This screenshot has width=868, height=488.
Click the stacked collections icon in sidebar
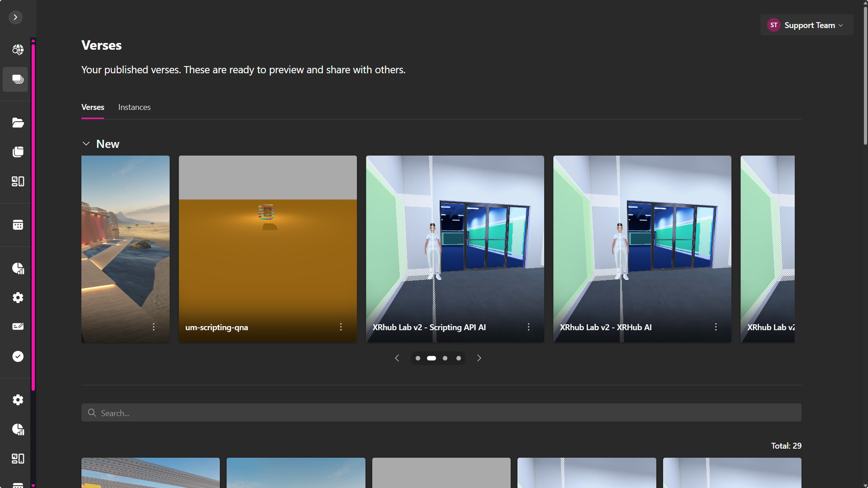pyautogui.click(x=18, y=152)
